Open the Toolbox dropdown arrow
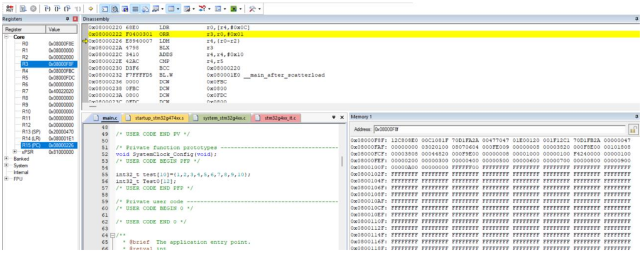The width and height of the screenshot is (644, 255). [x=259, y=8]
